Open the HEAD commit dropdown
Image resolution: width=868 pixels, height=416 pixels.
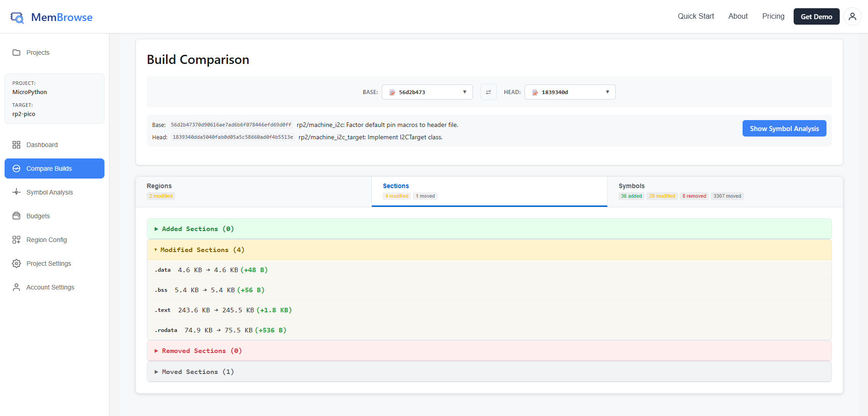point(570,92)
